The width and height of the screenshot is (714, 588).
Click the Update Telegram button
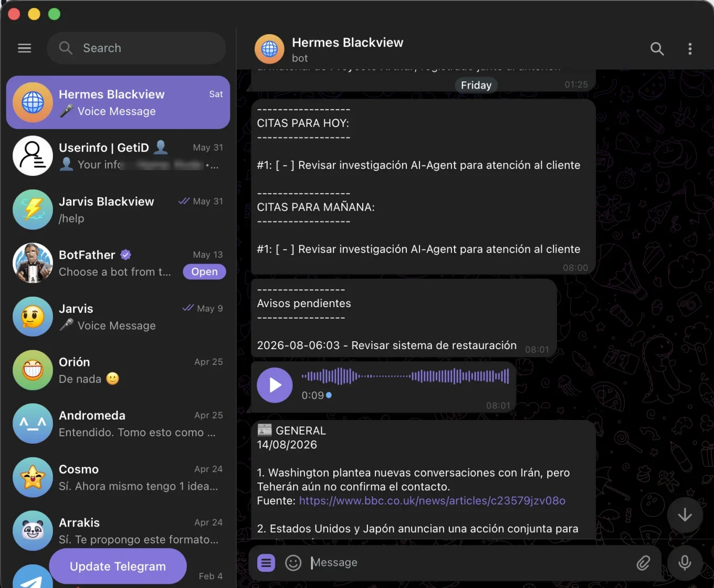[x=118, y=566]
